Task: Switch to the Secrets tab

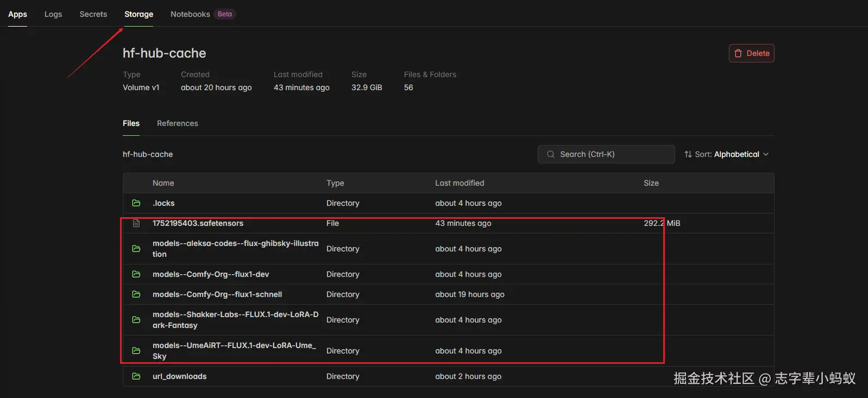Action: [93, 14]
